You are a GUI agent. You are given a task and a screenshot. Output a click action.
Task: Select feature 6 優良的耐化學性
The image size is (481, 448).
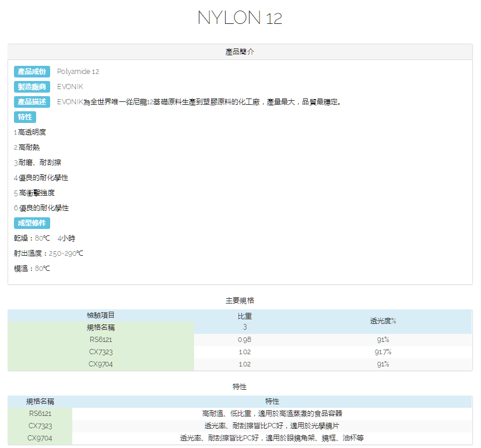pos(41,208)
